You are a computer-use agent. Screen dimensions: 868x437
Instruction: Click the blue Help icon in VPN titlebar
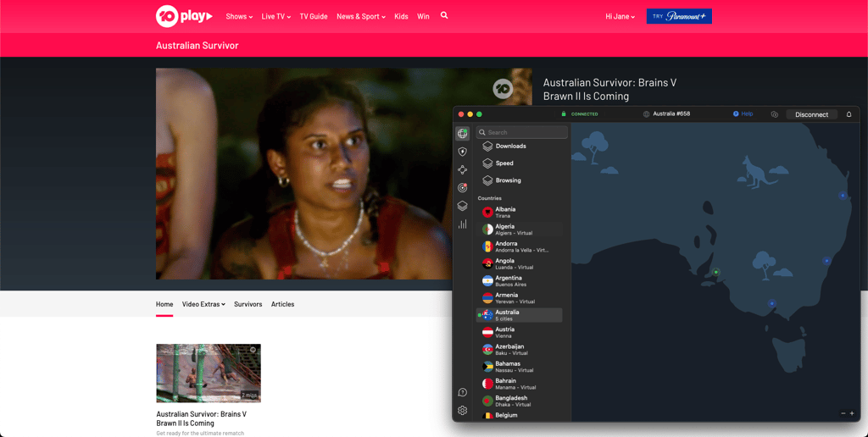[x=736, y=114]
